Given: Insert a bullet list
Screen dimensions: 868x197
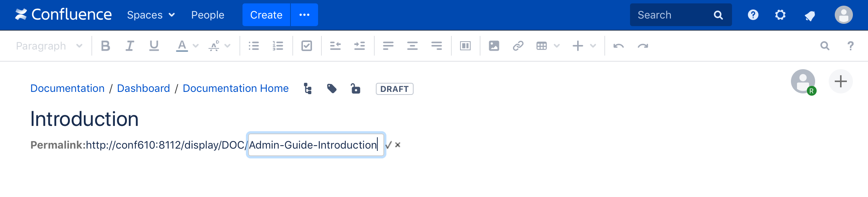Looking at the screenshot, I should [x=253, y=46].
